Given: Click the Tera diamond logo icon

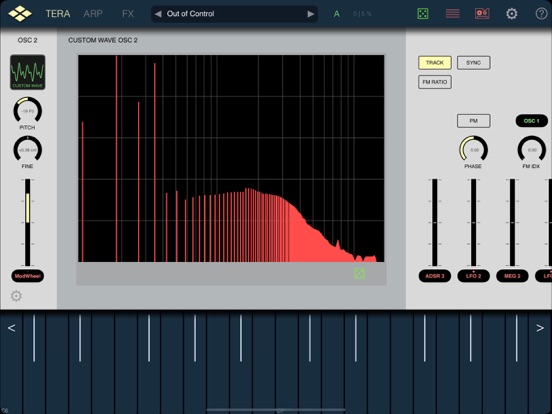Looking at the screenshot, I should pos(20,13).
